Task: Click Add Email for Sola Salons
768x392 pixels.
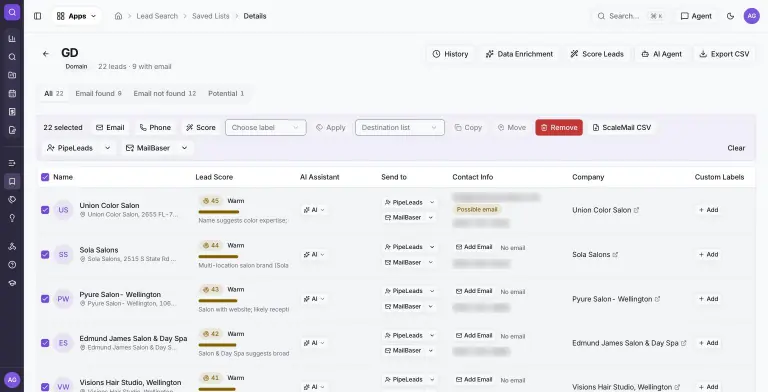Action: (x=474, y=247)
